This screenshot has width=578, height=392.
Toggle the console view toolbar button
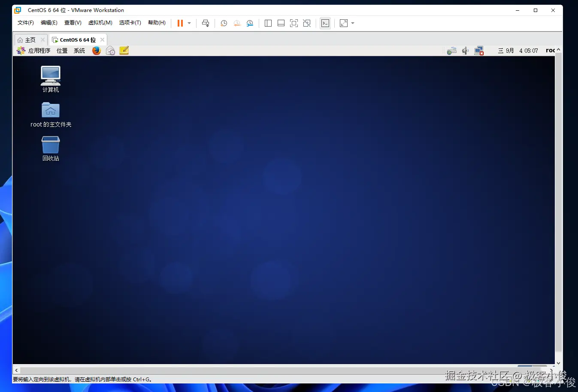325,23
